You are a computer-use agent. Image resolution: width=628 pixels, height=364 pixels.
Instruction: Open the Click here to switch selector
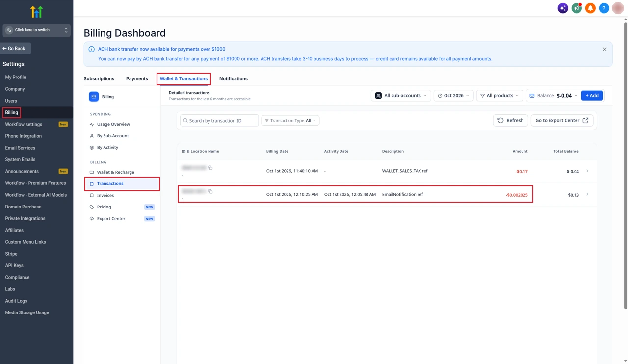tap(37, 30)
